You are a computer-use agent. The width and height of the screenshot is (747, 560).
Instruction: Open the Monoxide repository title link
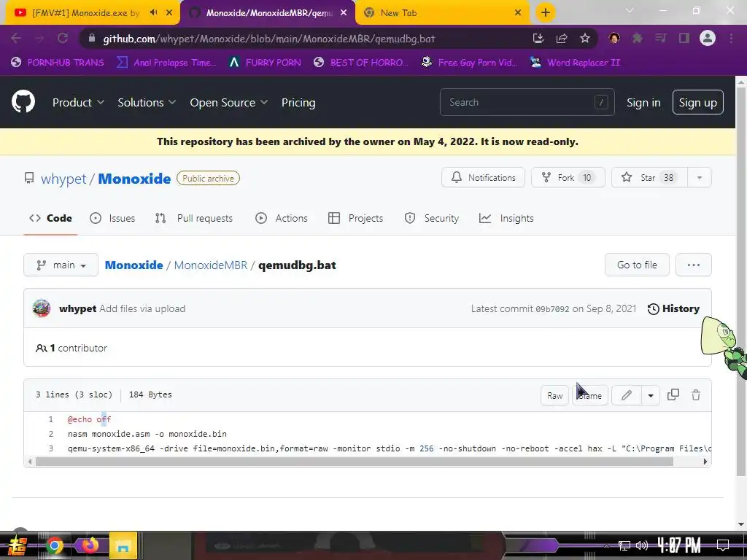click(134, 179)
